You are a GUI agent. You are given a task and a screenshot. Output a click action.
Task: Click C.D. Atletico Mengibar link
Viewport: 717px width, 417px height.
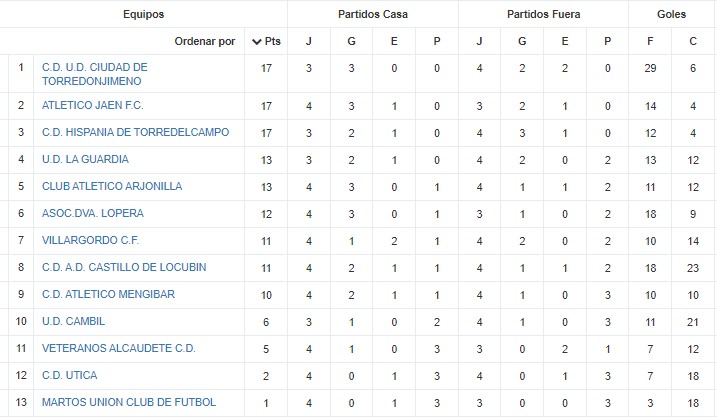tap(108, 294)
